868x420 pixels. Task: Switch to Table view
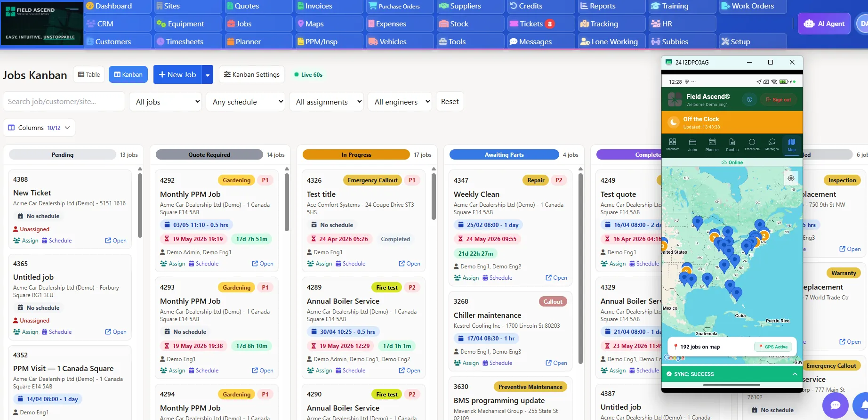89,74
